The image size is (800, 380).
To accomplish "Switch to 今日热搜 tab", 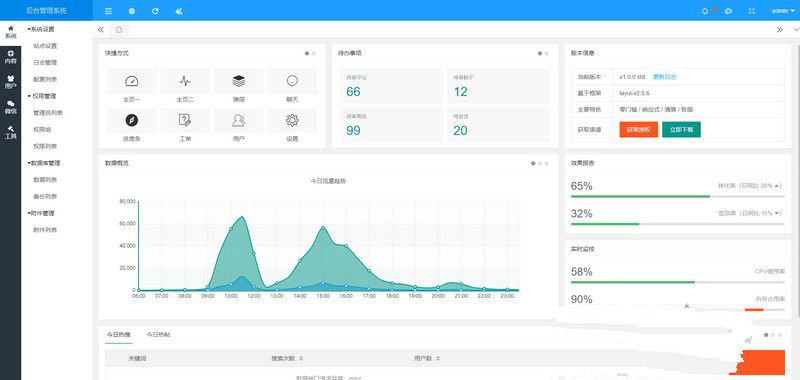I will (118, 335).
